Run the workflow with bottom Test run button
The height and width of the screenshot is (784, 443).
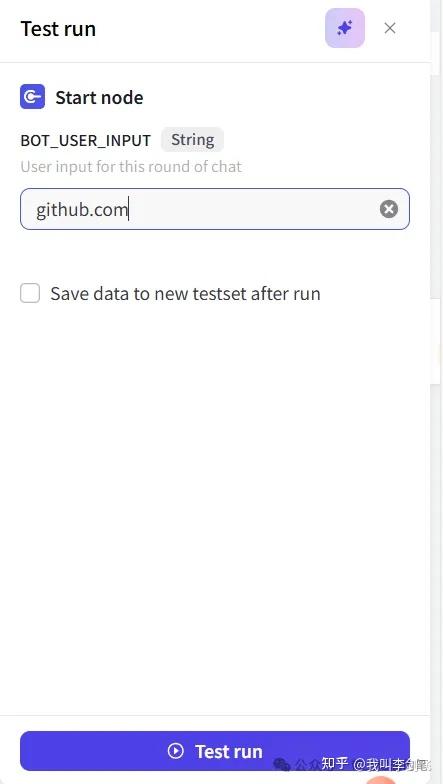click(x=215, y=750)
